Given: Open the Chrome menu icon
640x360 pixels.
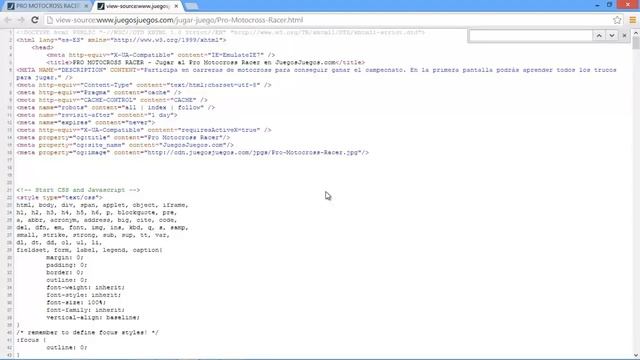Looking at the screenshot, I should [632, 20].
